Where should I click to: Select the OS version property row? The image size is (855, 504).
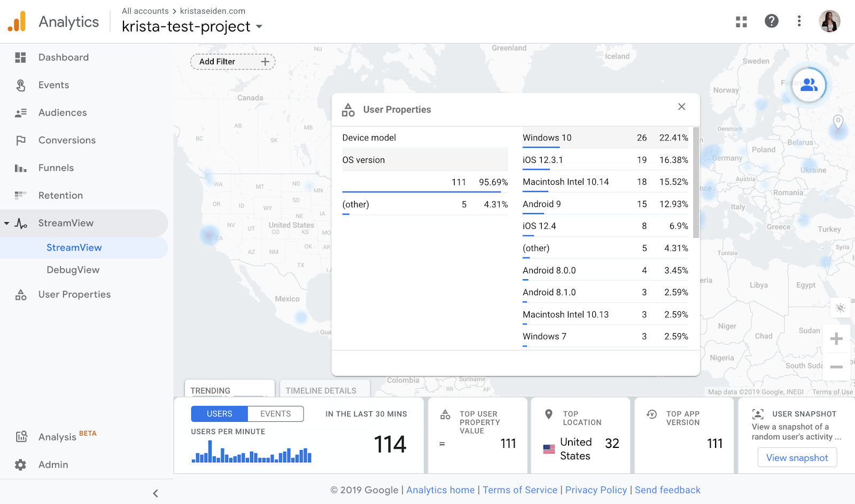425,160
